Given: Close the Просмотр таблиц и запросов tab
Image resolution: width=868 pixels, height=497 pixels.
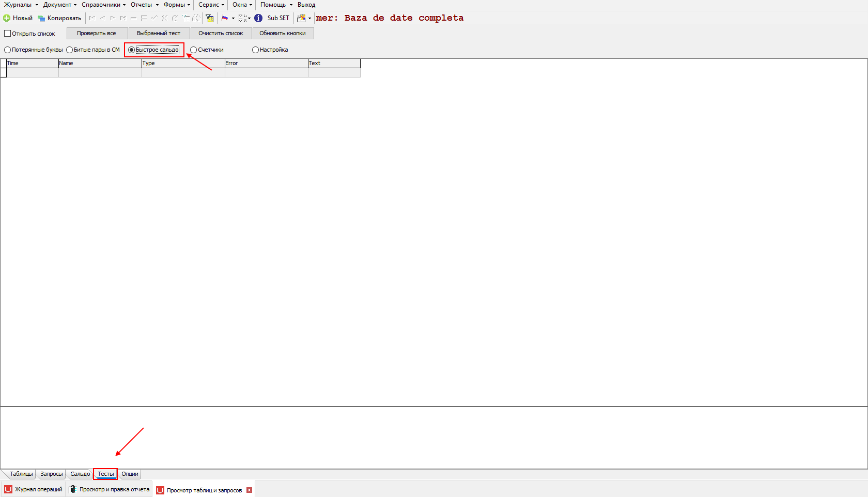Looking at the screenshot, I should click(250, 490).
